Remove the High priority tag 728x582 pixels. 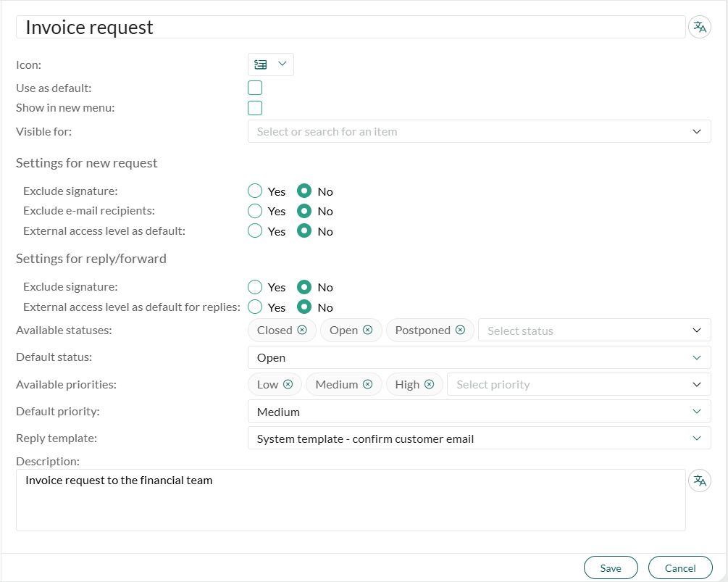pyautogui.click(x=430, y=384)
